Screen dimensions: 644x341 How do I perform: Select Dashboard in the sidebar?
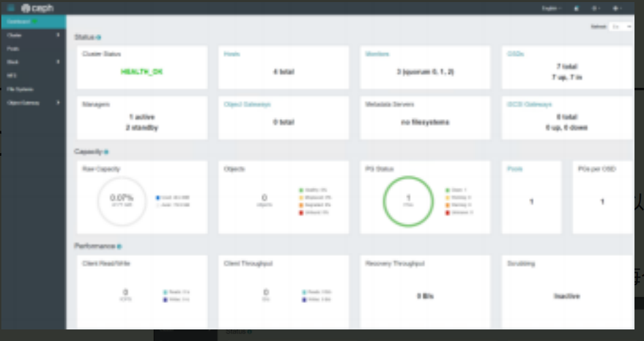click(33, 21)
